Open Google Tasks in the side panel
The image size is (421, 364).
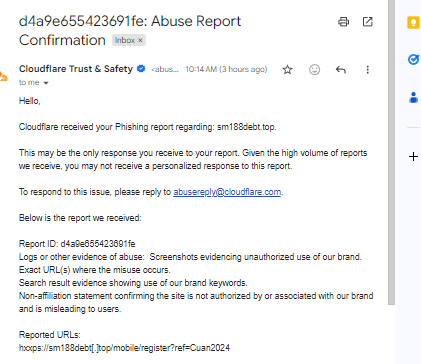(x=413, y=59)
